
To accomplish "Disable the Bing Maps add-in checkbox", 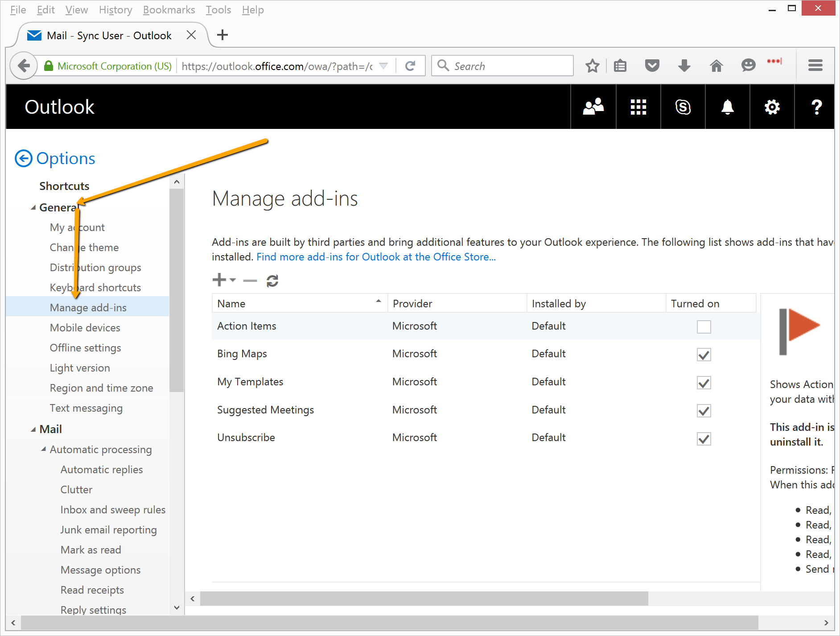I will (x=704, y=355).
